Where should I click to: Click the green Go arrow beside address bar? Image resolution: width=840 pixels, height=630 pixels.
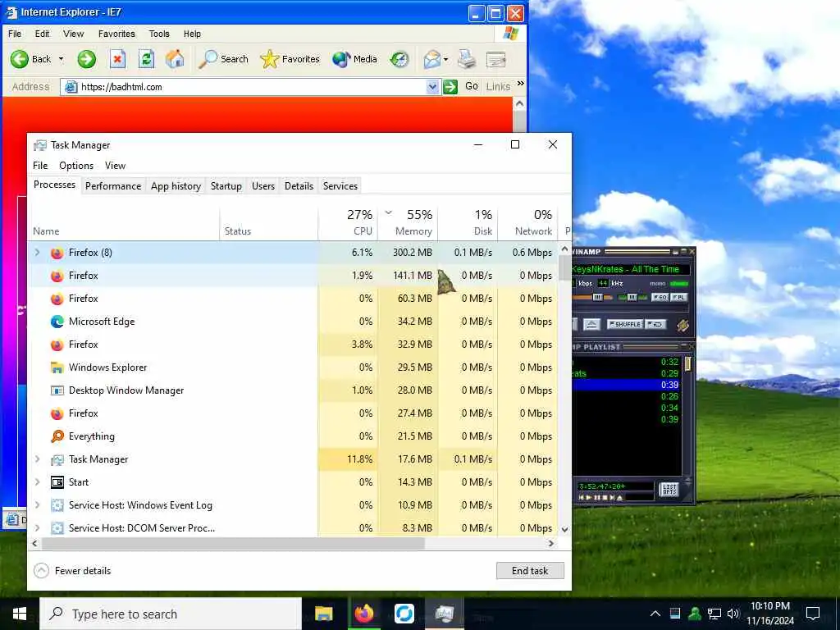(450, 86)
